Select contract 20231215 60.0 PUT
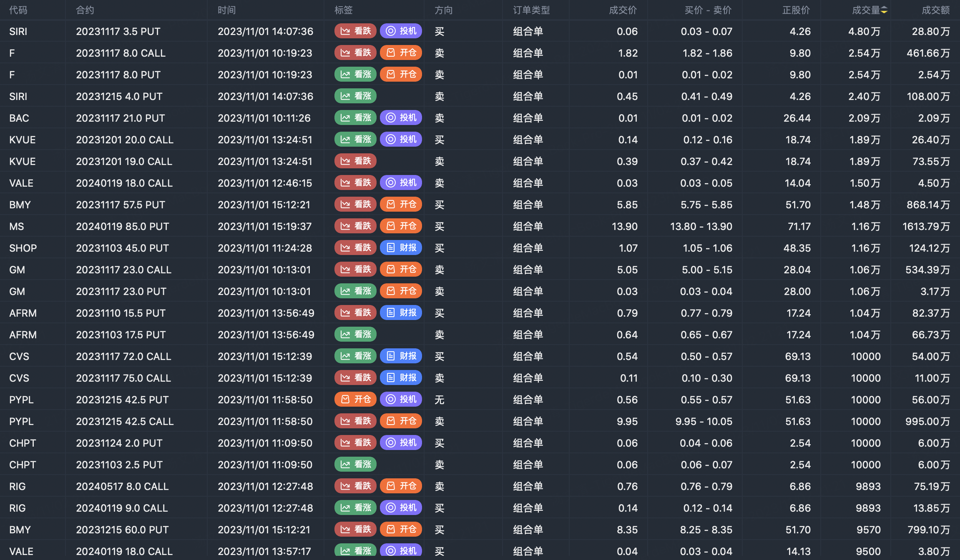The width and height of the screenshot is (960, 560). coord(122,530)
